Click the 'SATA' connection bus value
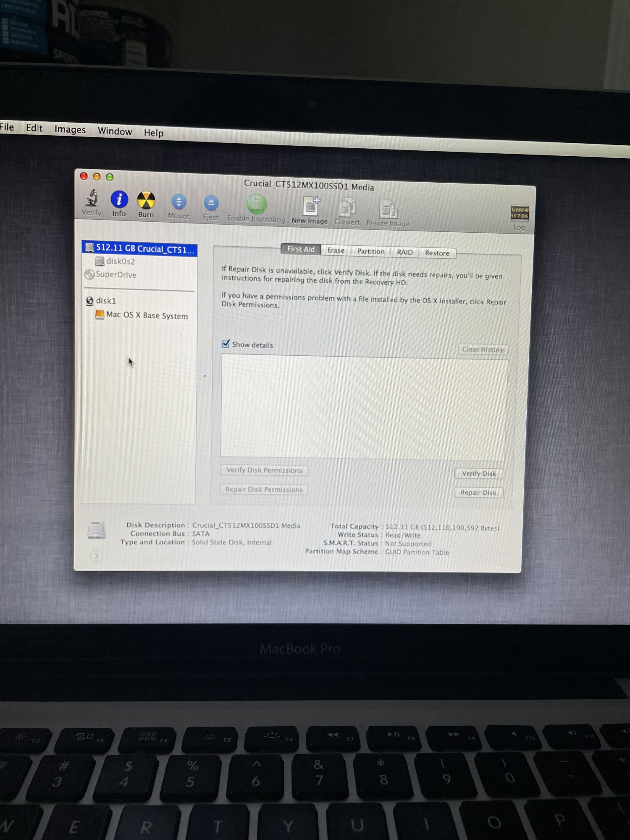Viewport: 630px width, 840px height. click(201, 533)
